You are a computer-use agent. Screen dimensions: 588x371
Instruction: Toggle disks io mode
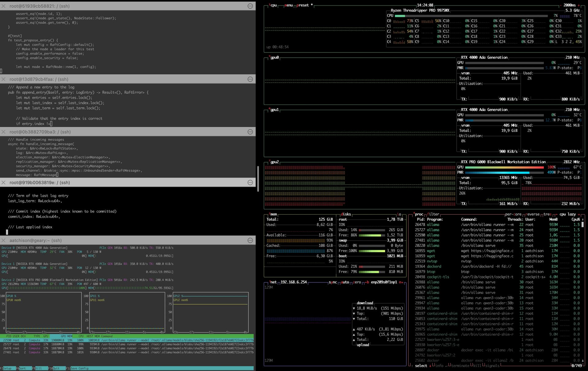coord(399,214)
